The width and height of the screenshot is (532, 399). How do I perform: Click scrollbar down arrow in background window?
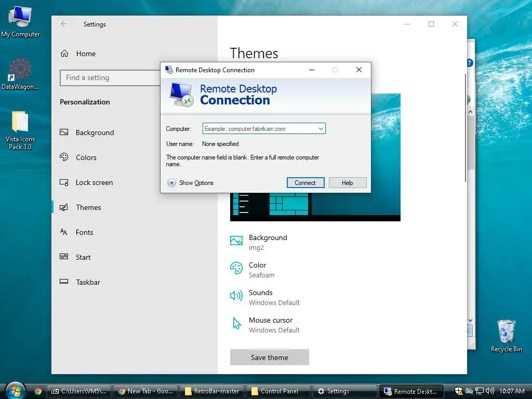tap(470, 320)
